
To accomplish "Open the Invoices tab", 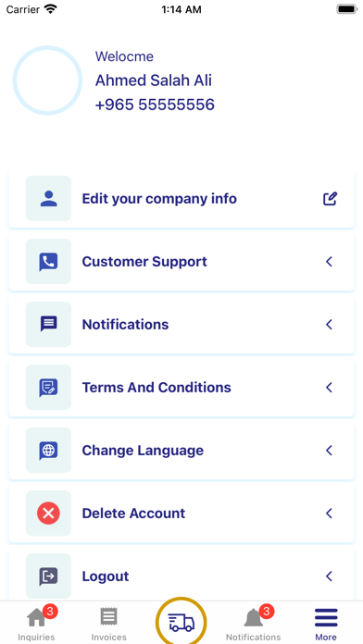I will click(109, 624).
